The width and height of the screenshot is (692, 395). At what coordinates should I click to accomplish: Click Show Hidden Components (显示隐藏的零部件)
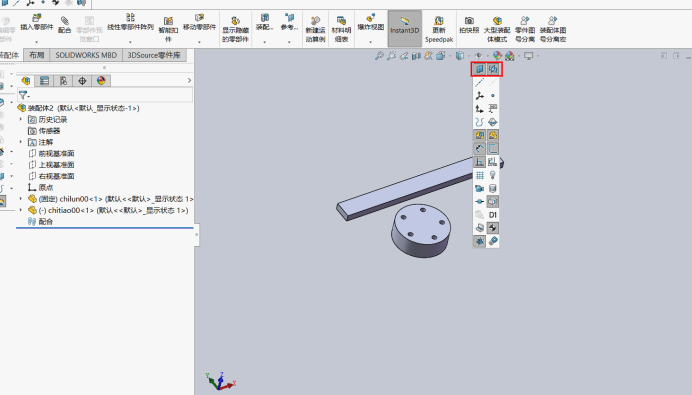coord(235,29)
